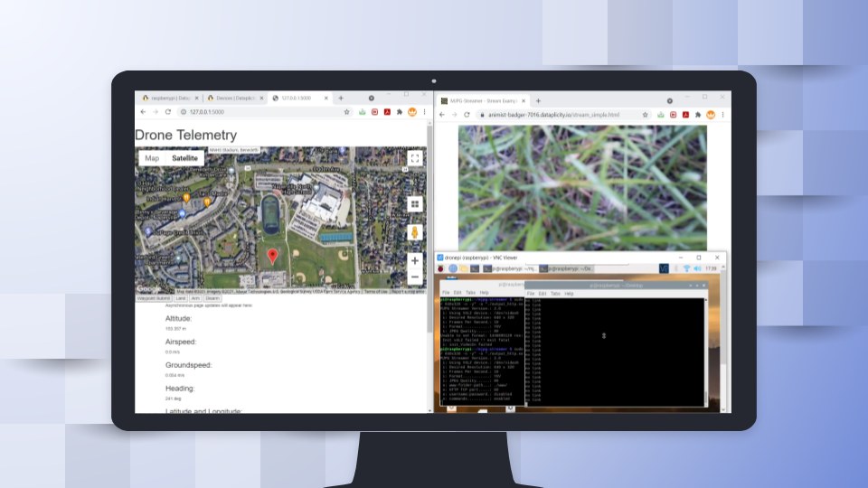This screenshot has height=488, width=868.
Task: Click the telemetry page vertical scrollbar
Action: tap(429, 229)
